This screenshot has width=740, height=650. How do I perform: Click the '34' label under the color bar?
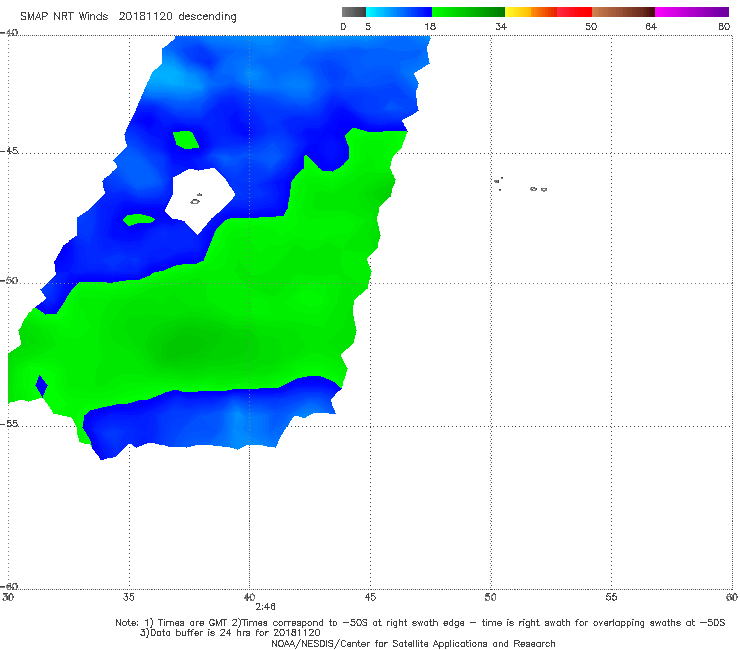pos(501,27)
